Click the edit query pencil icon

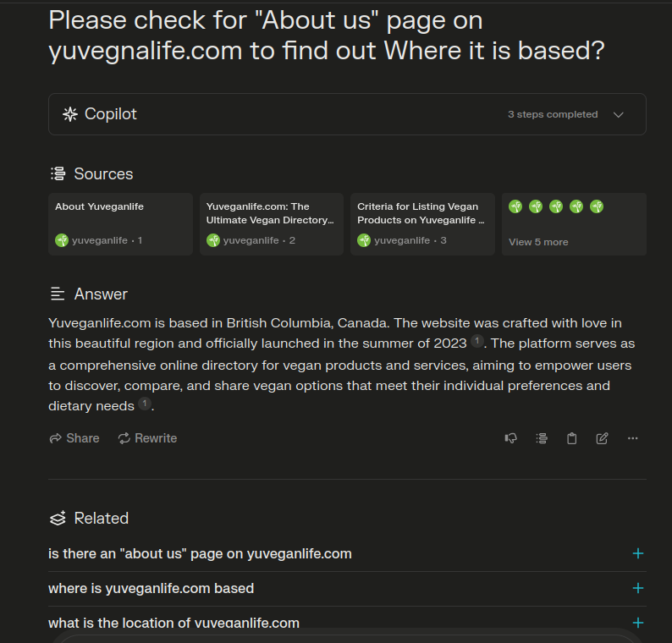click(x=602, y=438)
